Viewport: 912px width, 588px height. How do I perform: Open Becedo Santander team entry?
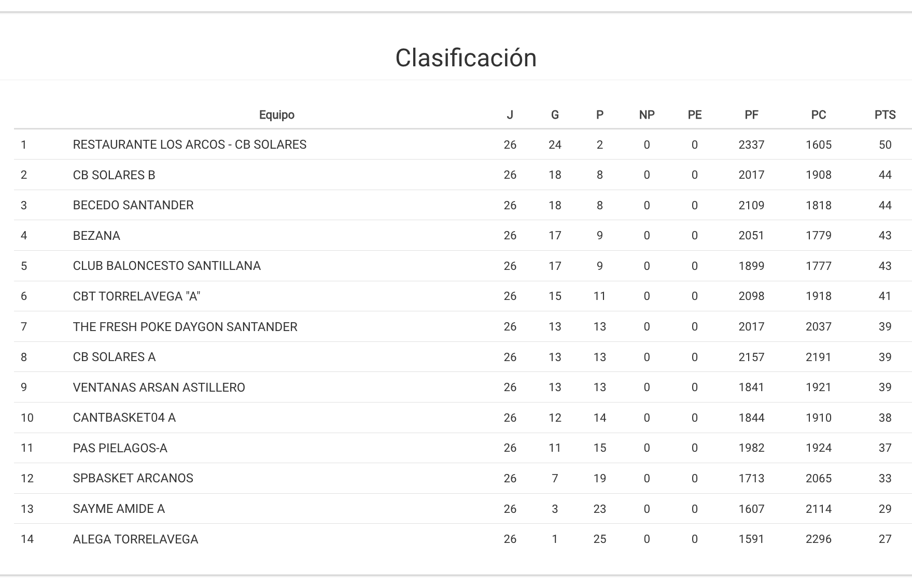tap(133, 205)
